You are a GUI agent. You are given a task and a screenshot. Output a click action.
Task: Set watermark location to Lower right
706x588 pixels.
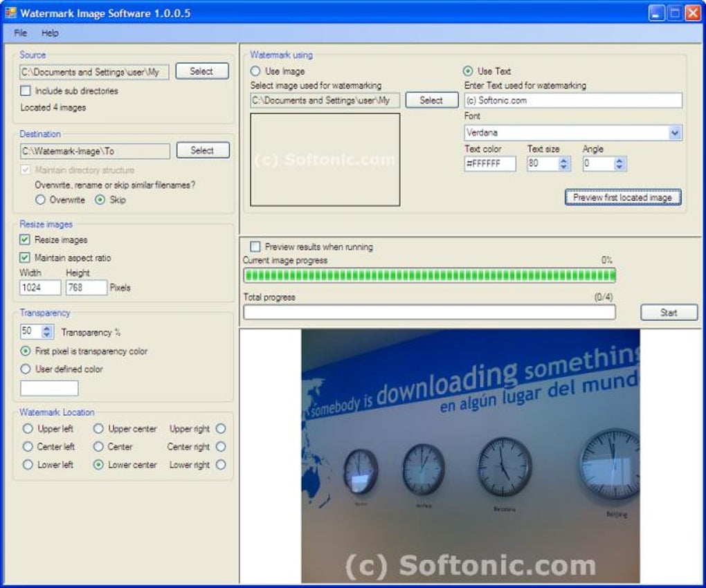221,465
